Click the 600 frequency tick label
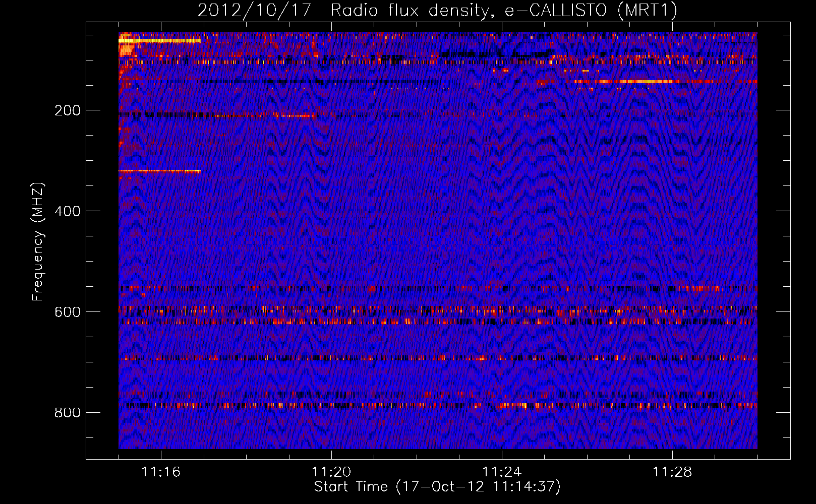 [x=68, y=312]
